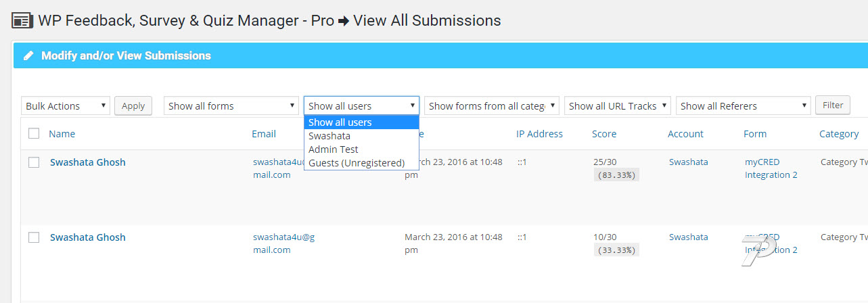Image resolution: width=868 pixels, height=303 pixels.
Task: Check the second Swashata Ghosh submission row
Action: pyautogui.click(x=34, y=237)
